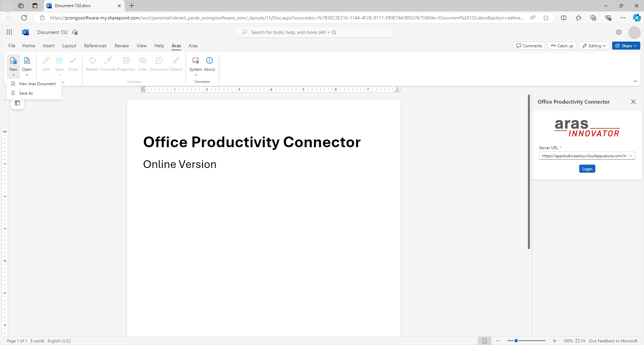Click the browser refresh icon
Screen dimensions: 644x345
[x=24, y=18]
